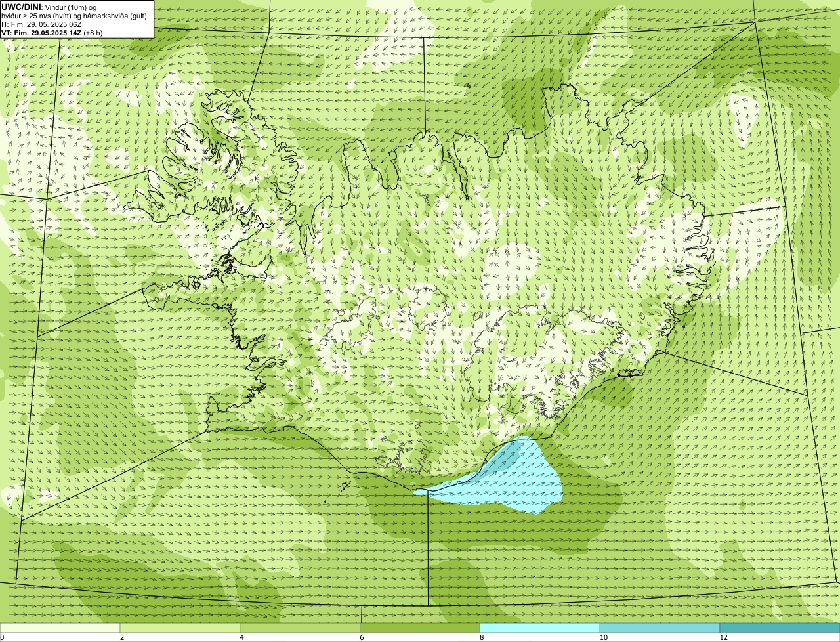Click the legend scale label "0"
The width and height of the screenshot is (840, 642).
pos(2,637)
